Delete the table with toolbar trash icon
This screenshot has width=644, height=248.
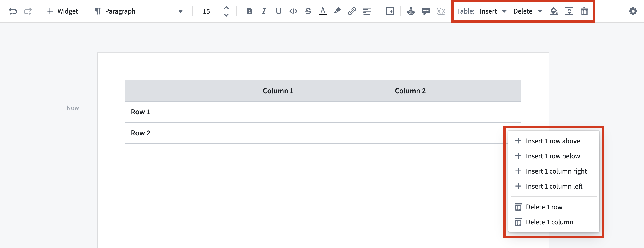[x=584, y=11]
